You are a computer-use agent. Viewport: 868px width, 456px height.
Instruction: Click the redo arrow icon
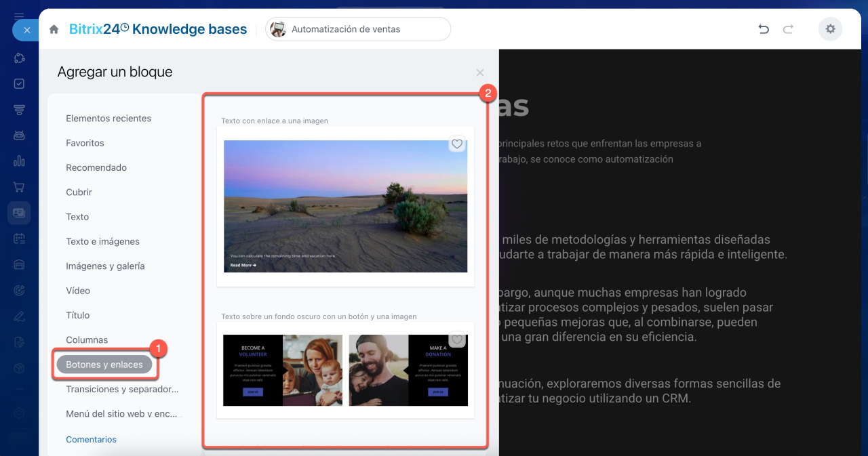pyautogui.click(x=788, y=29)
